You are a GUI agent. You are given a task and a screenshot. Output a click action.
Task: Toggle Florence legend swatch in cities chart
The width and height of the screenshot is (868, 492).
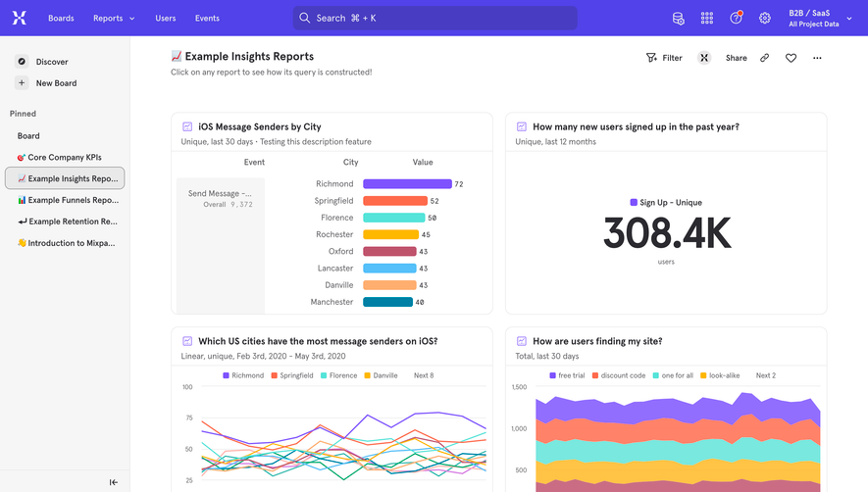[x=324, y=375]
